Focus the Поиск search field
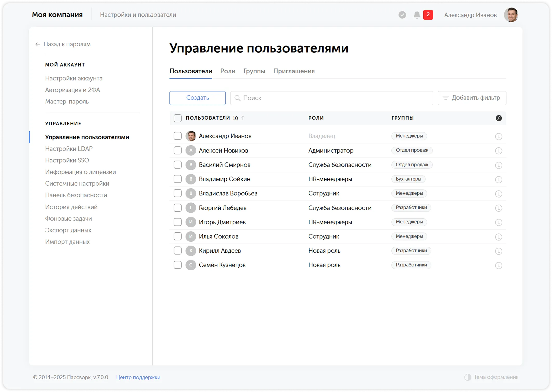This screenshot has height=392, width=552. 332,98
